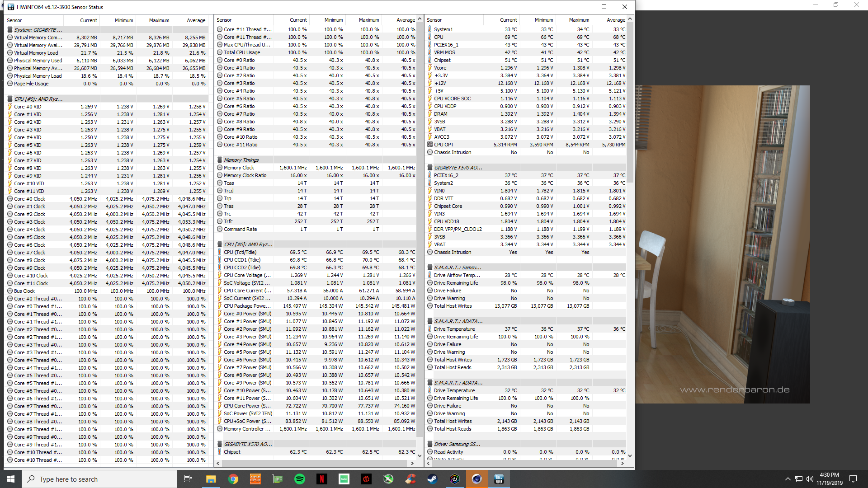Click right arrow of middle panel horizontal scrollbar
The width and height of the screenshot is (868, 488).
[412, 463]
